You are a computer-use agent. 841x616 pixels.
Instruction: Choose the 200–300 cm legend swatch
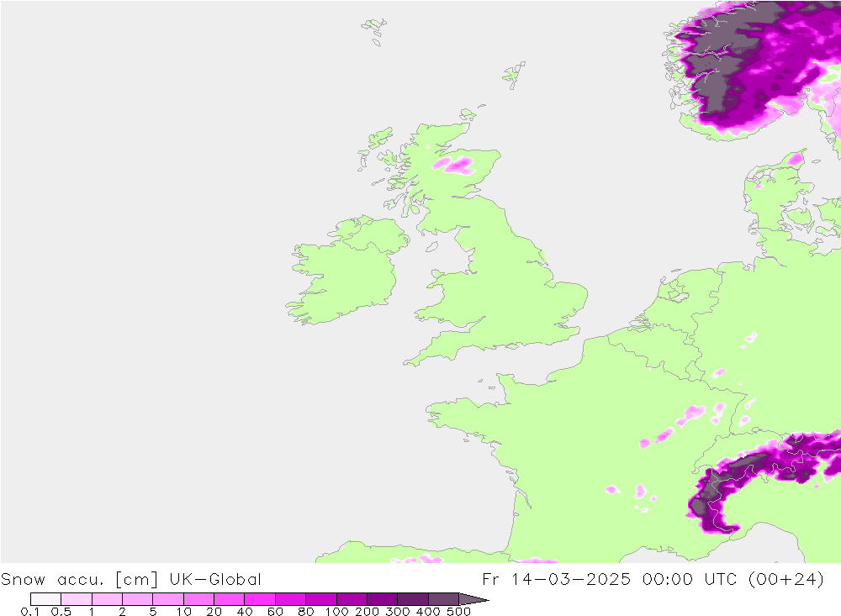(383, 599)
